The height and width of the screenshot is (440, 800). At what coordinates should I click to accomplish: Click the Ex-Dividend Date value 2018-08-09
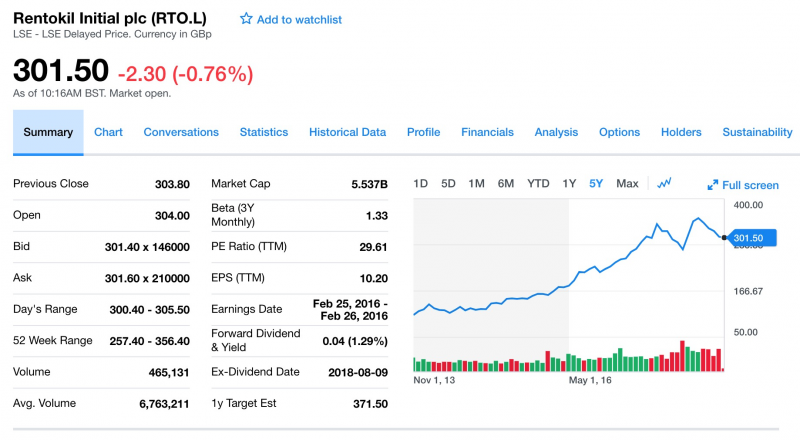point(358,373)
